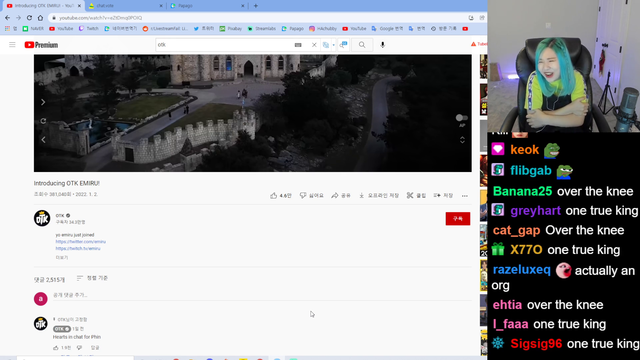Open the on-screen keyboard icon in search
640x360 pixels.
point(298,45)
